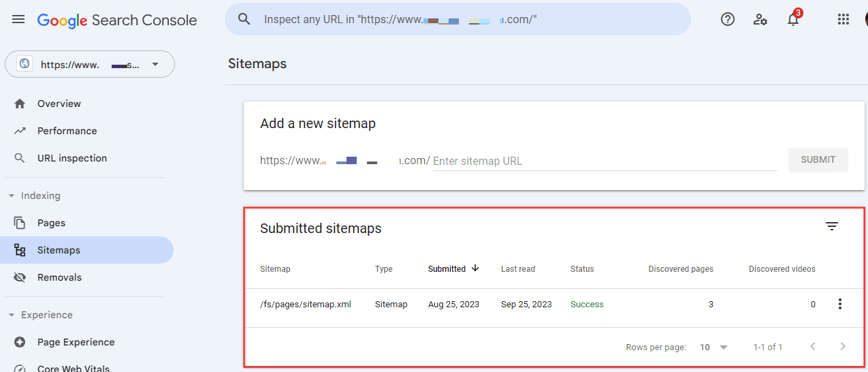Click the Discovered pages column header

681,269
